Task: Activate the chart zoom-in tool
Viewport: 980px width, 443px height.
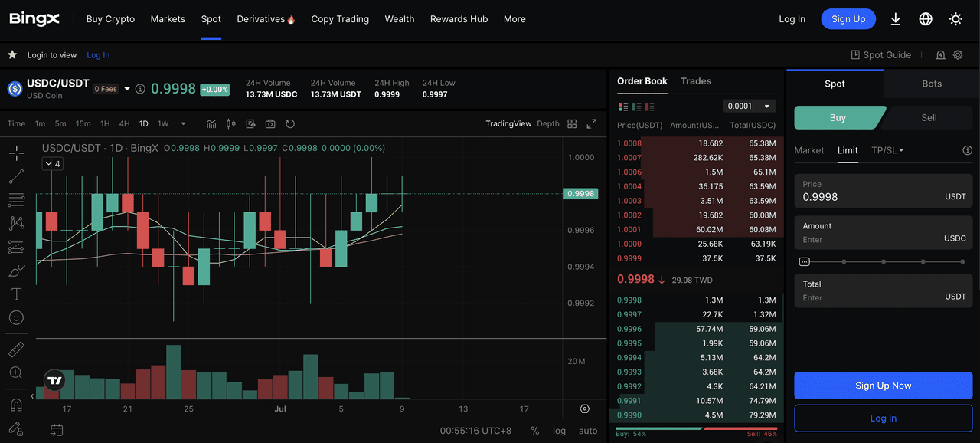Action: tap(16, 372)
